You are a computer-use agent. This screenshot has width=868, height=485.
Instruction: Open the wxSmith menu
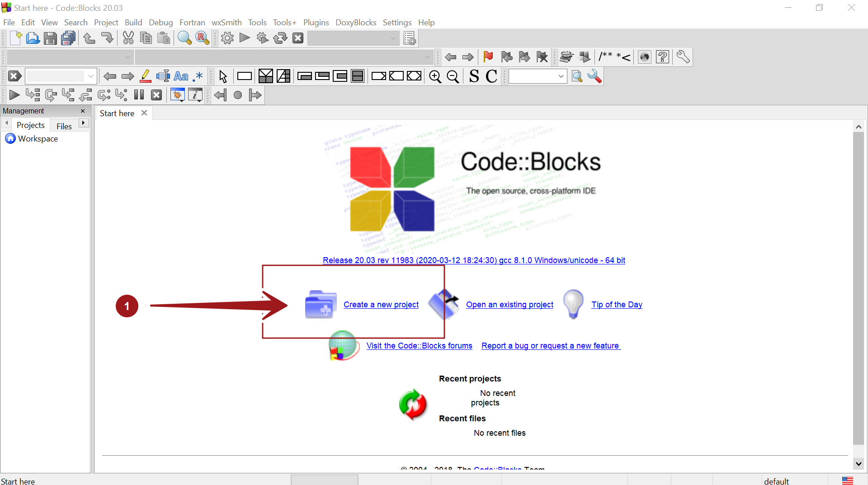point(226,22)
